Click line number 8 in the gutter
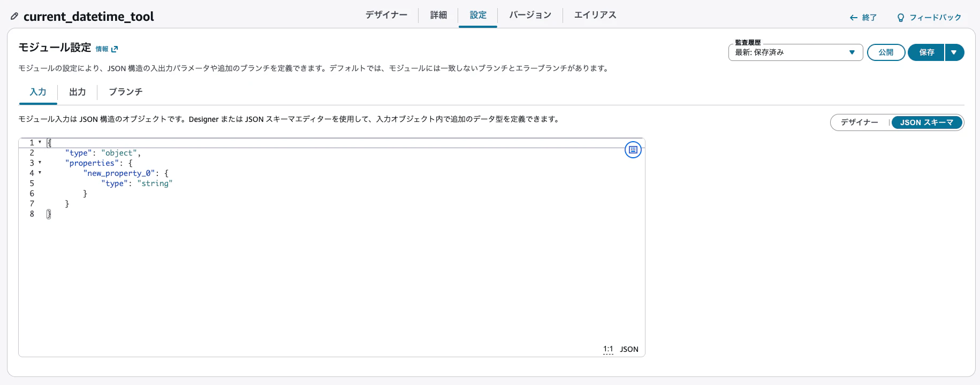The image size is (980, 385). pos(32,214)
